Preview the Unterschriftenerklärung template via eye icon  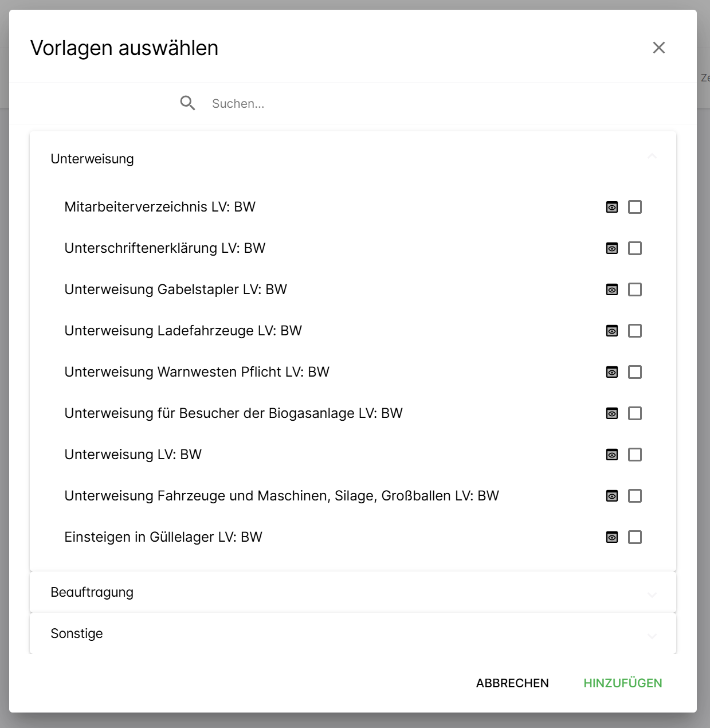coord(612,248)
